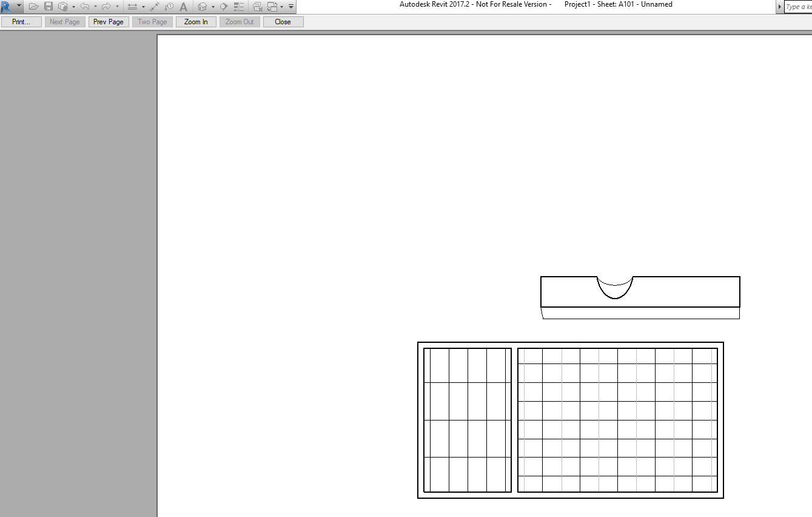Screen dimensions: 812x517
Task: Zoom In on the print preview
Action: (x=195, y=21)
